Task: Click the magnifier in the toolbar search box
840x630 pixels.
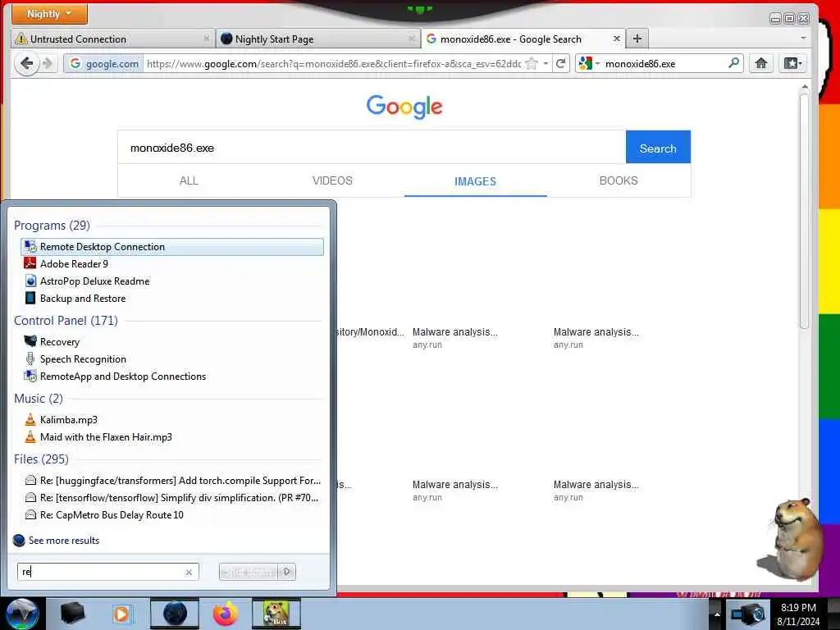Action: [734, 63]
